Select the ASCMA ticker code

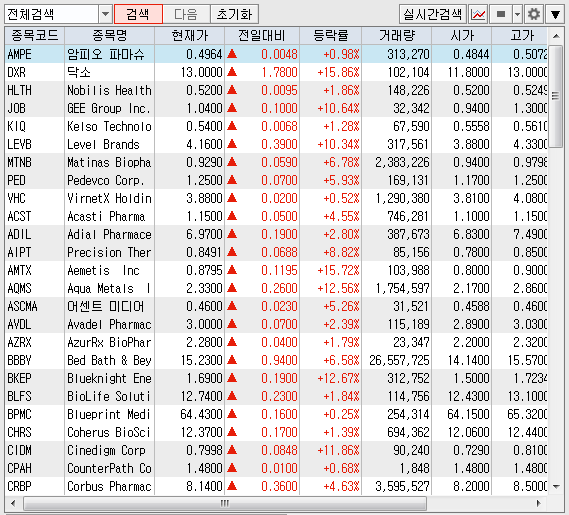22,306
